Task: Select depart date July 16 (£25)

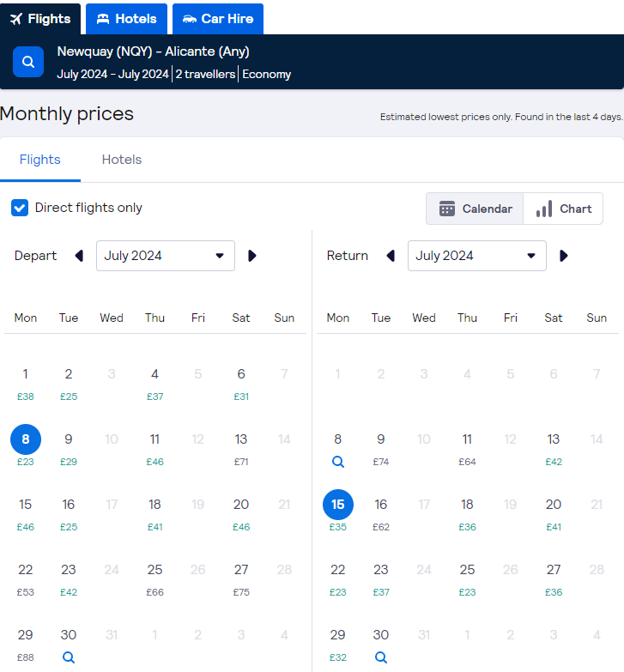Action: [69, 514]
